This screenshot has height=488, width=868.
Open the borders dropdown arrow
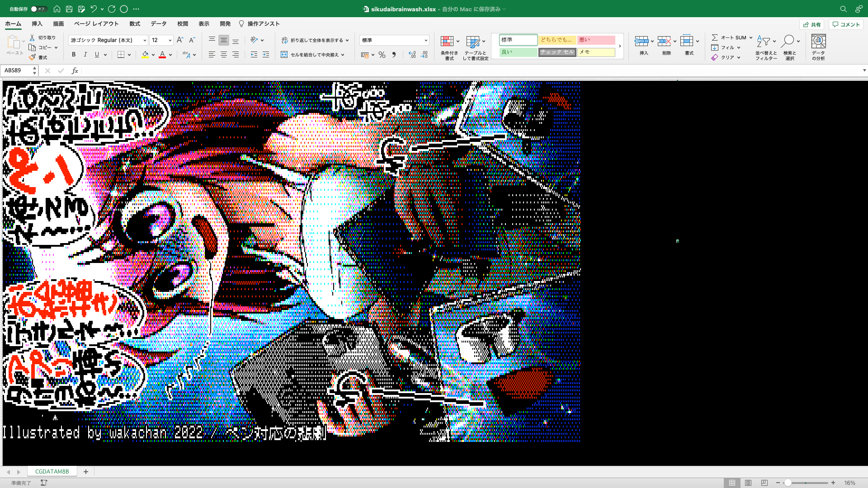coord(129,55)
